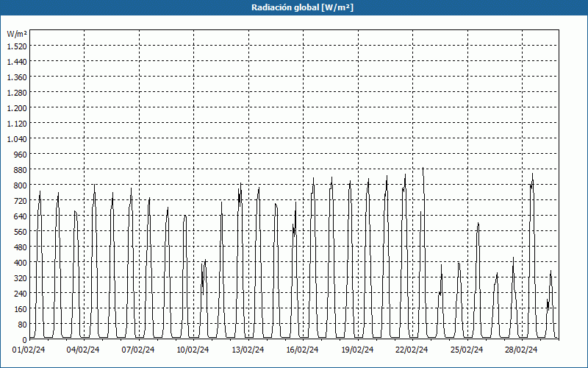Image resolution: width=588 pixels, height=368 pixels.
Task: Click the 1.200 y-axis value
Action: (17, 107)
